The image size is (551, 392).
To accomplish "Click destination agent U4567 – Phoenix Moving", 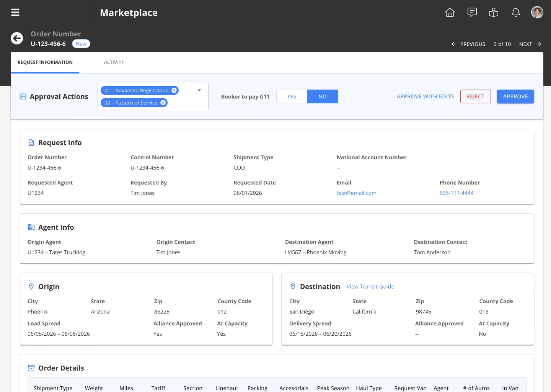I will (x=316, y=252).
